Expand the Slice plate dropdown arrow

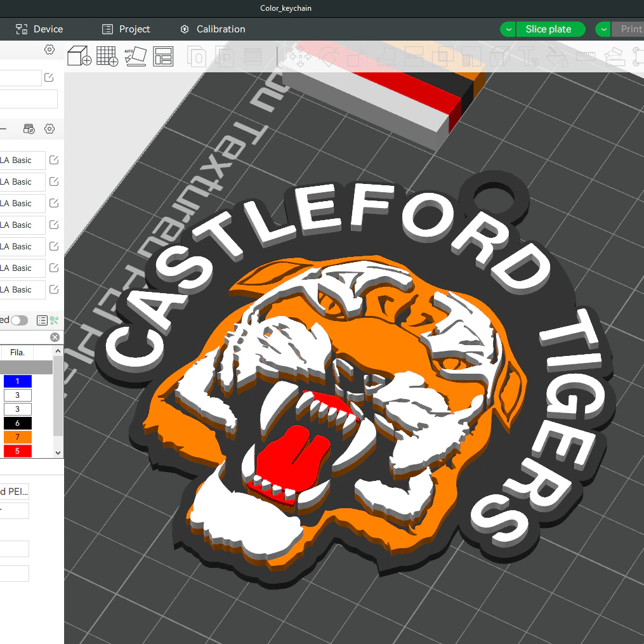point(508,29)
